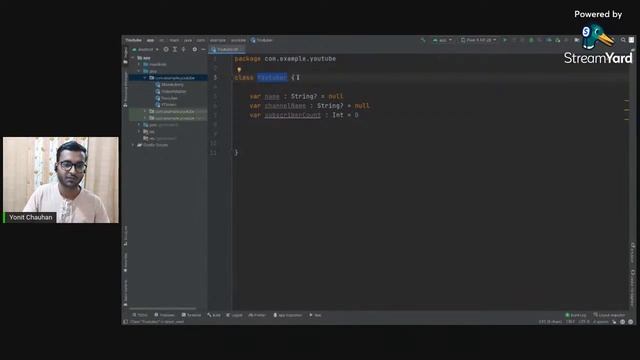Select the YTScreen file in project tree
The height and width of the screenshot is (360, 640).
coord(166,104)
